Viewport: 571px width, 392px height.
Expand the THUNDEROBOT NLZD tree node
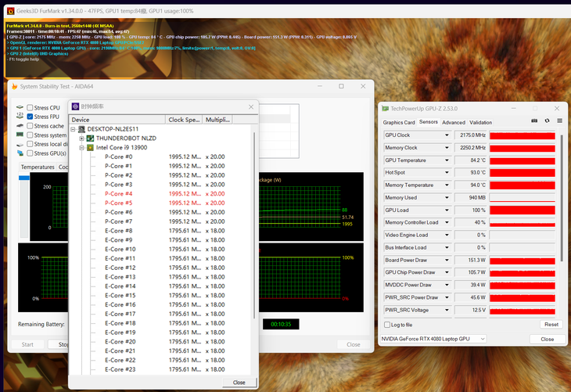coord(81,138)
